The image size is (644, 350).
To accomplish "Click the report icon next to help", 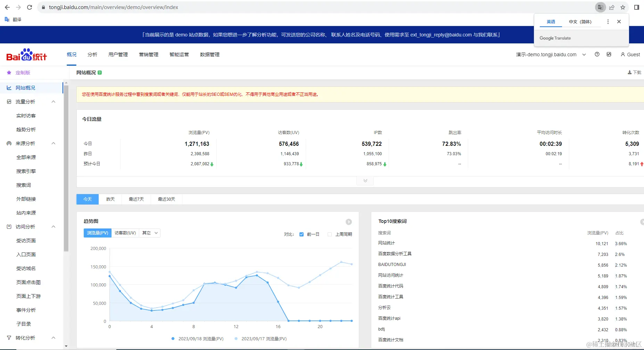I will click(609, 54).
